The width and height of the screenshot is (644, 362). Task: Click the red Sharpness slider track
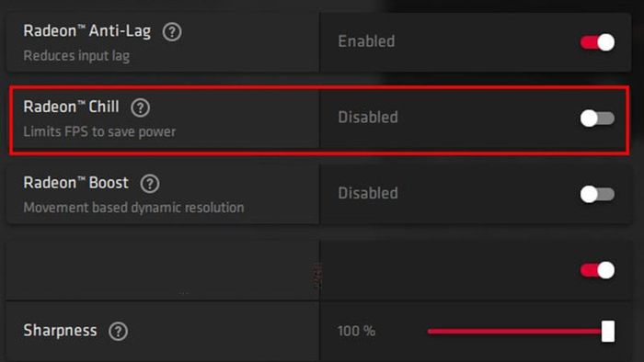coord(514,332)
